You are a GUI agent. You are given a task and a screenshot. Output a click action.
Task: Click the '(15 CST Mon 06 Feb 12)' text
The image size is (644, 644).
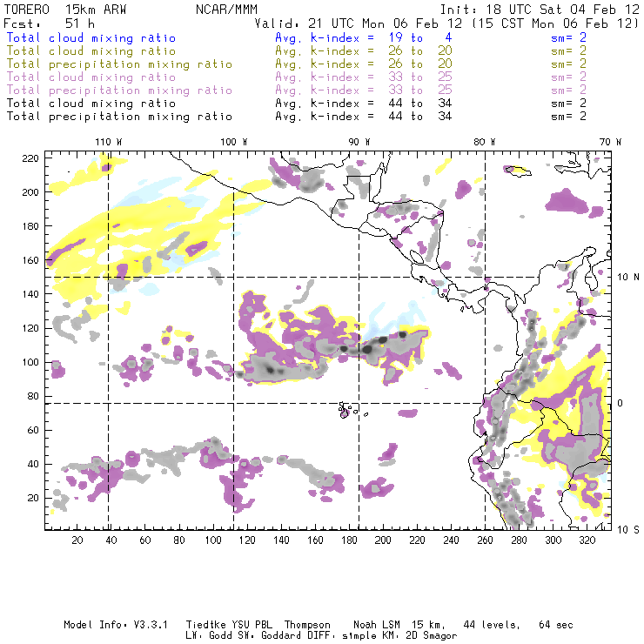555,23
